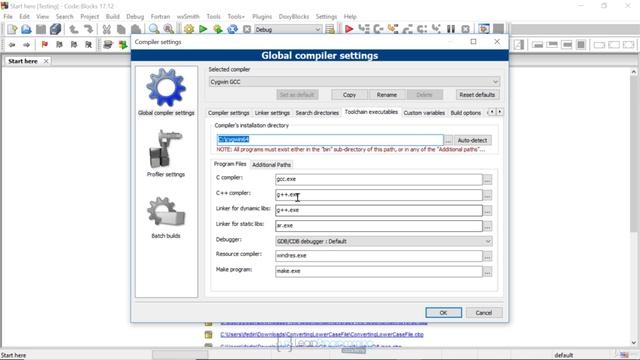
Task: Click the Undo arrow icon
Action: (73, 29)
